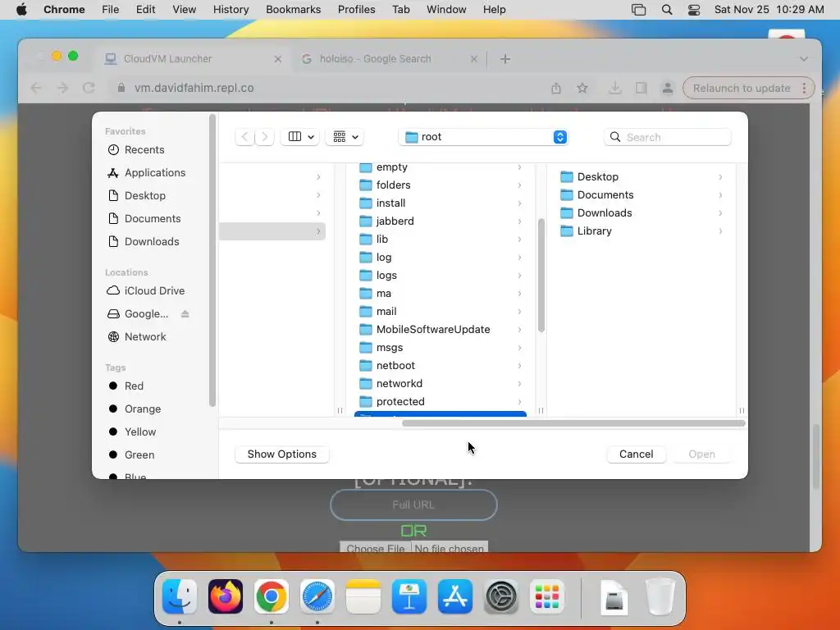Reload the page in Chrome
The height and width of the screenshot is (630, 840).
click(89, 88)
